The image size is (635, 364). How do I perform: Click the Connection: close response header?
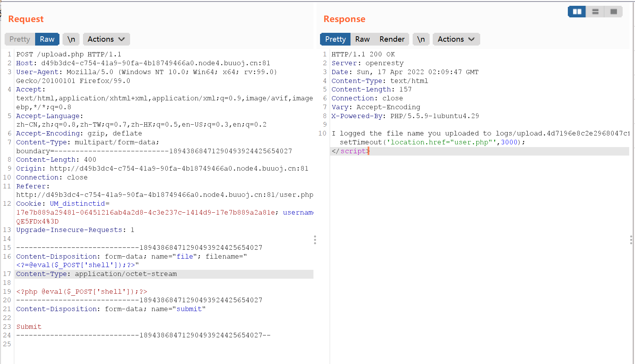tap(367, 98)
